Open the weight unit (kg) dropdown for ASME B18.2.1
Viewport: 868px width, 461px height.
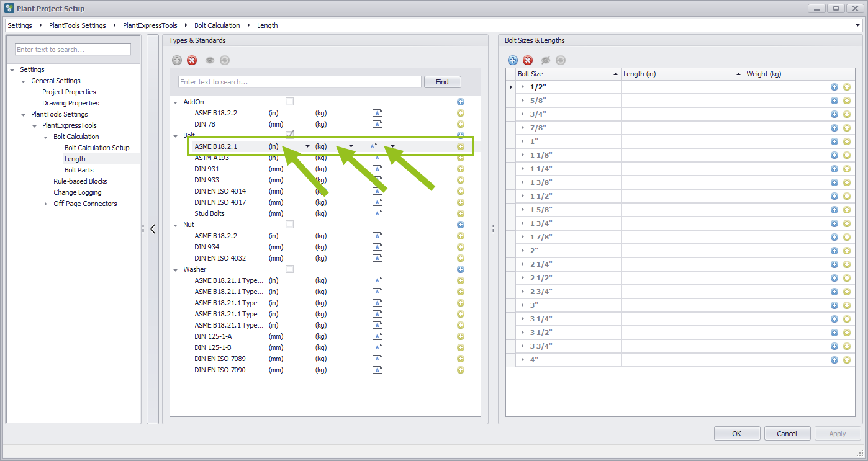[x=351, y=146]
